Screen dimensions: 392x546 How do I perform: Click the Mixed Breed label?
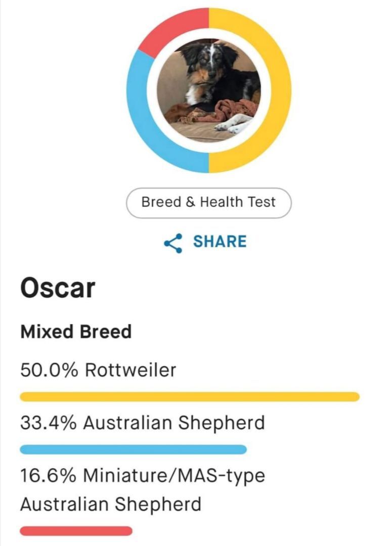point(76,332)
